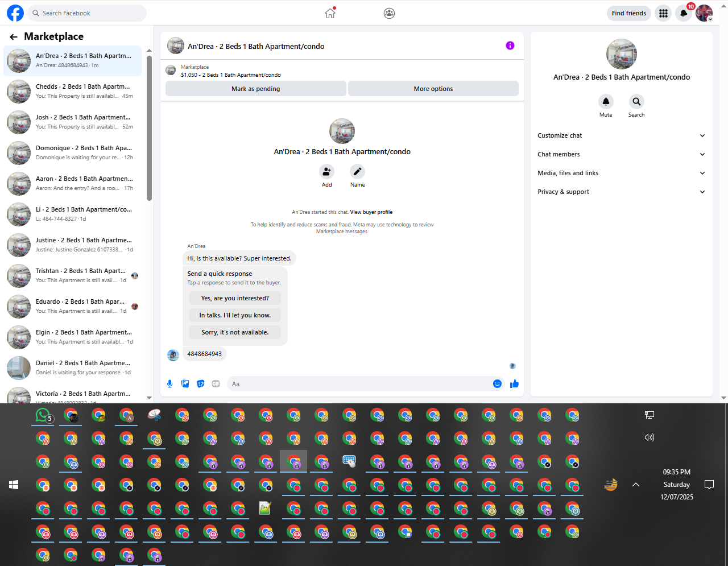
Task: Open Facebook home via logo
Action: 15,13
